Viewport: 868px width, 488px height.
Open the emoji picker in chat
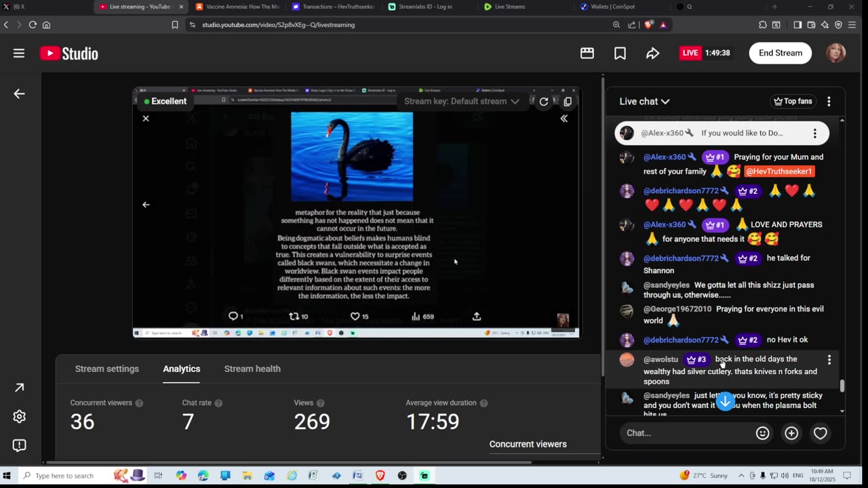(x=763, y=433)
